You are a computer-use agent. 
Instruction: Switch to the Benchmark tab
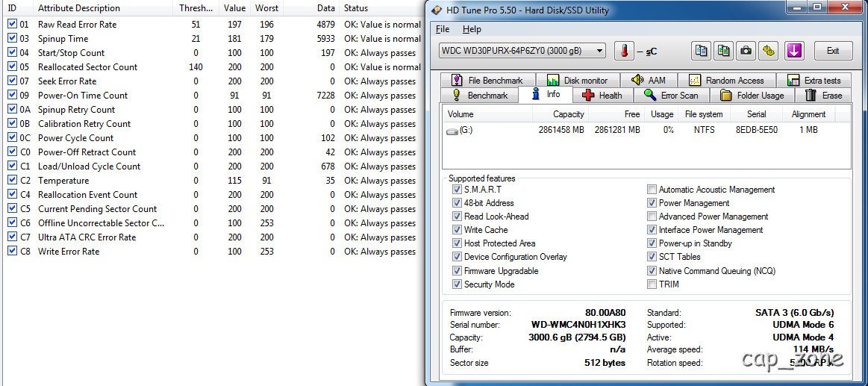click(480, 96)
